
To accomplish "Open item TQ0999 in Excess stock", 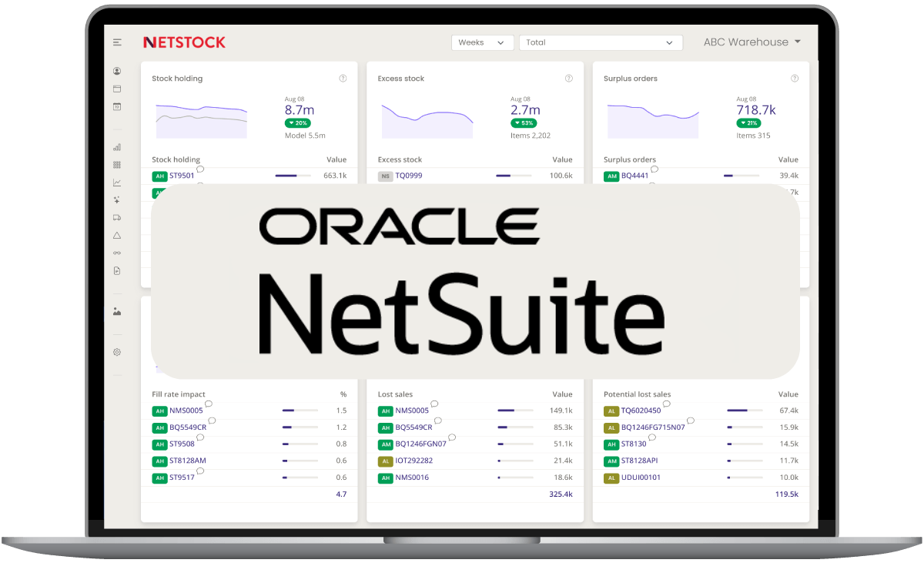I will point(409,176).
